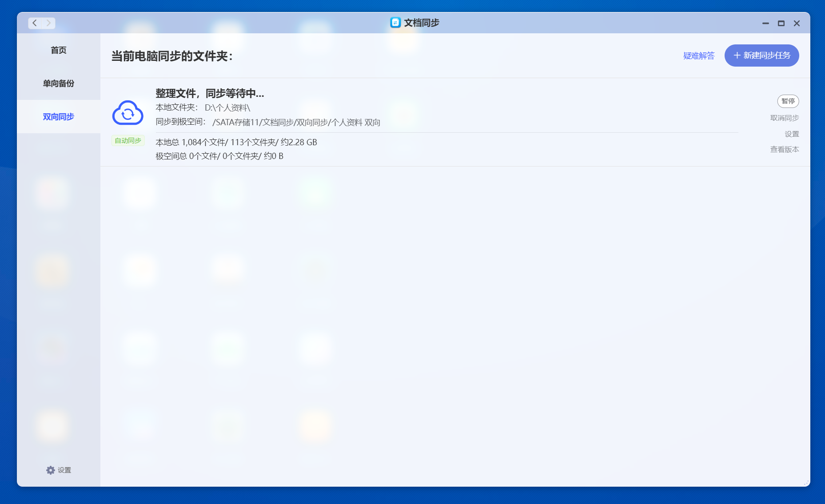
Task: Open the 疑难解答 help link
Action: [x=698, y=56]
